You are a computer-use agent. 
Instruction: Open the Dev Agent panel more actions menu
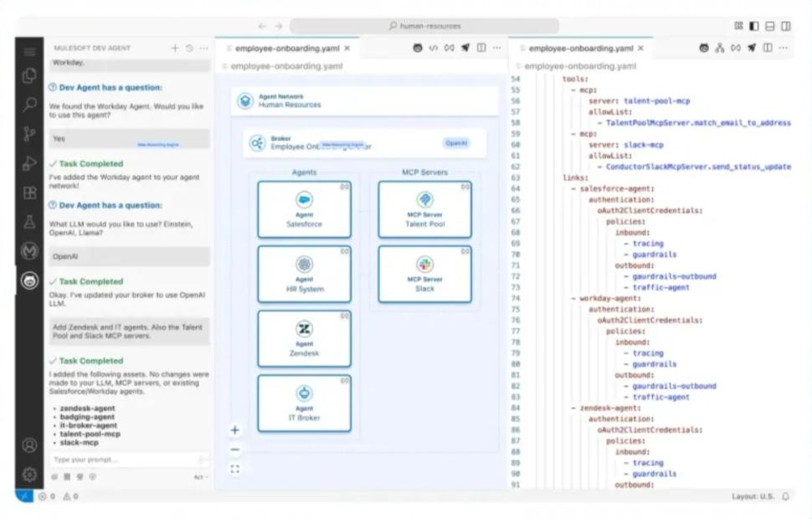pos(203,49)
